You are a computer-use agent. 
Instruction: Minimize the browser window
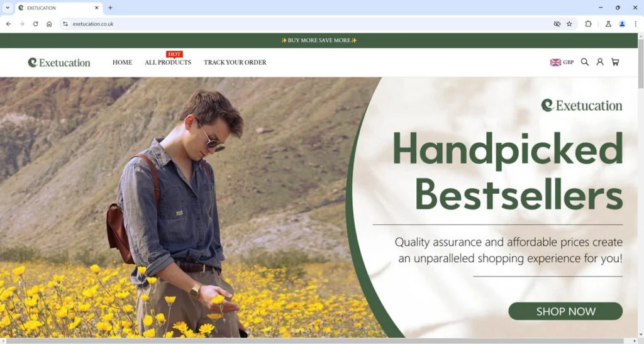coord(601,8)
